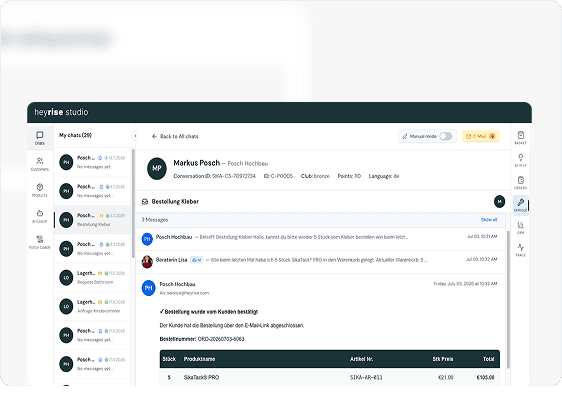The width and height of the screenshot is (562, 403).
Task: Click the E-Mail channel badge
Action: 481,136
